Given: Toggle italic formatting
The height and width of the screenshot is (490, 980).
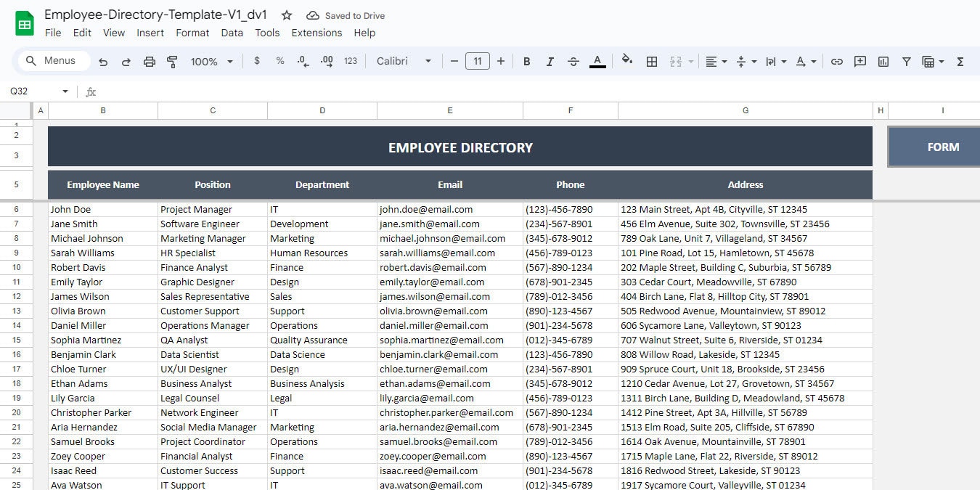Looking at the screenshot, I should click(550, 61).
